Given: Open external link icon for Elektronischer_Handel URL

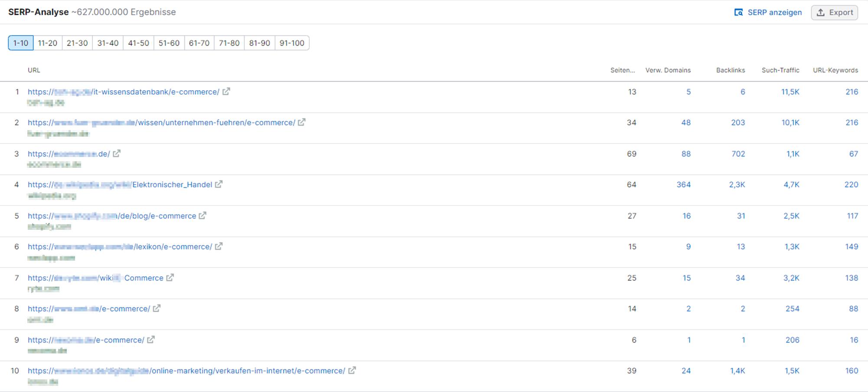Looking at the screenshot, I should pos(219,184).
